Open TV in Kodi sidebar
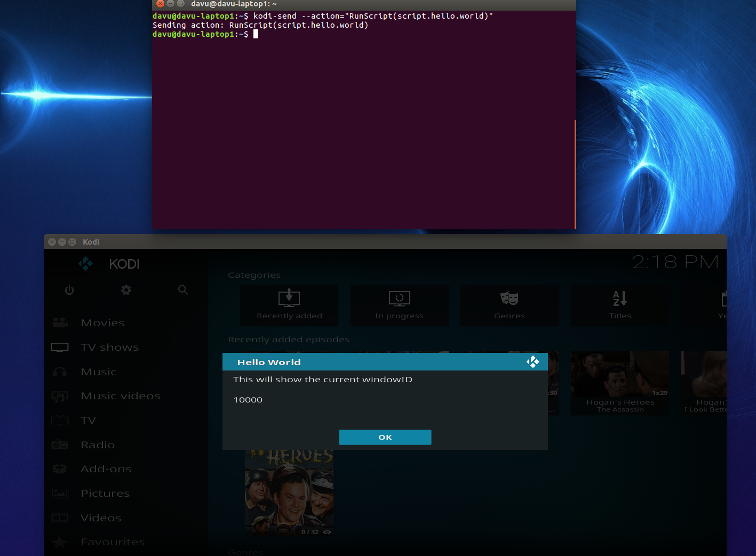 [x=89, y=420]
